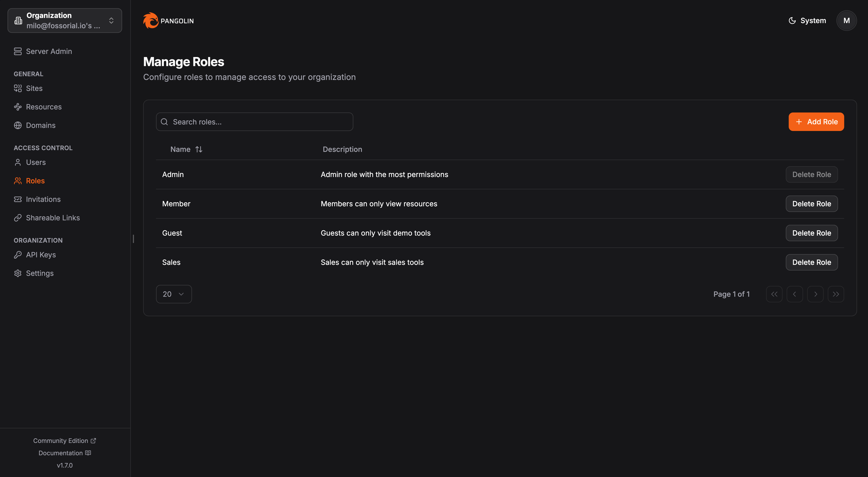Open Resources in the sidebar
The image size is (868, 477).
(x=44, y=107)
